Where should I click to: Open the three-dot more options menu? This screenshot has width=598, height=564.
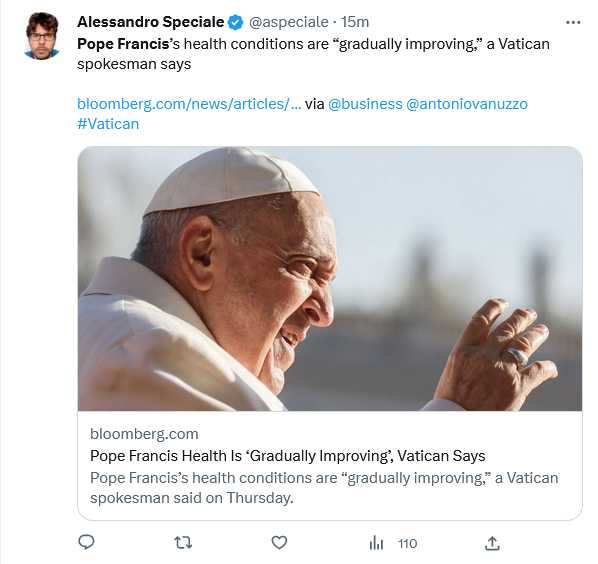573,23
